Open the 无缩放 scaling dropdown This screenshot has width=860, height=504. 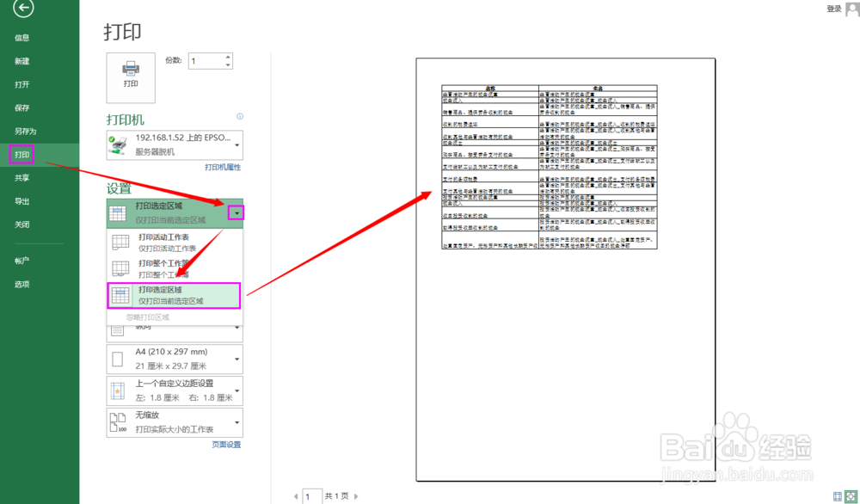[175, 422]
